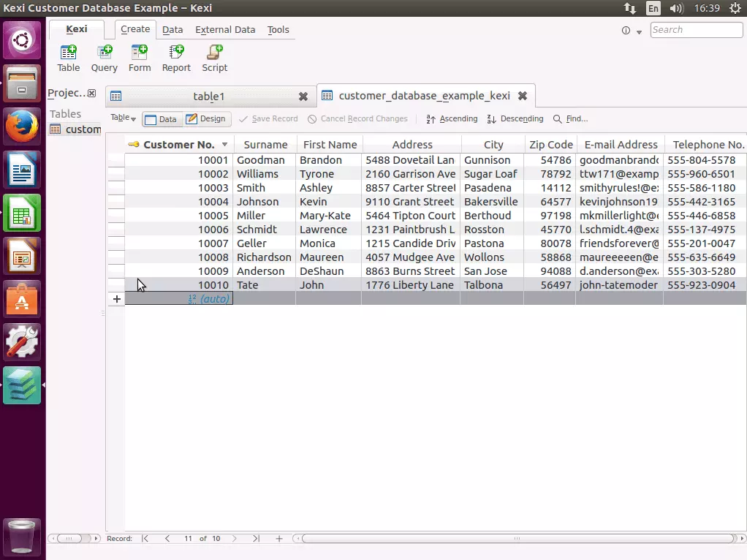This screenshot has height=560, width=747.
Task: Open the Find dialog
Action: point(570,118)
